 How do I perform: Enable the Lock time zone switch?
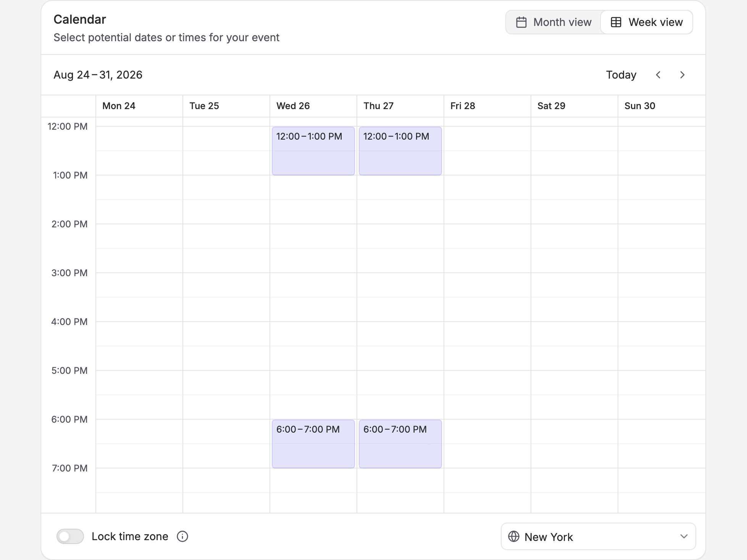70,536
